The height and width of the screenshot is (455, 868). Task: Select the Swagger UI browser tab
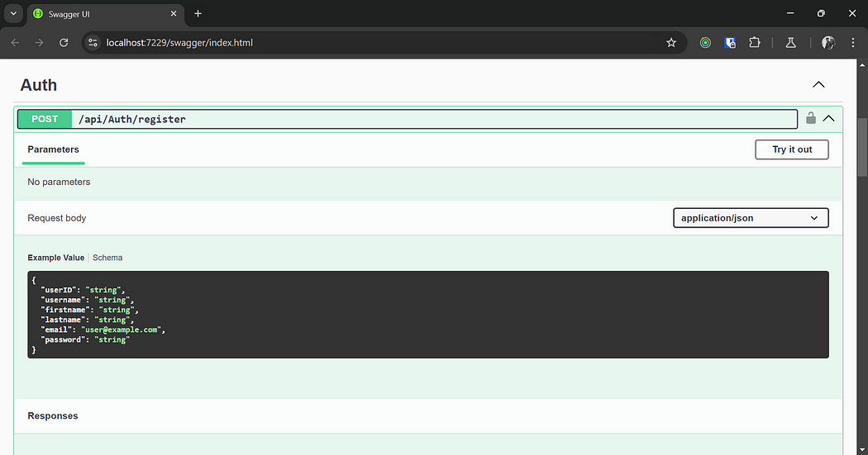point(105,14)
